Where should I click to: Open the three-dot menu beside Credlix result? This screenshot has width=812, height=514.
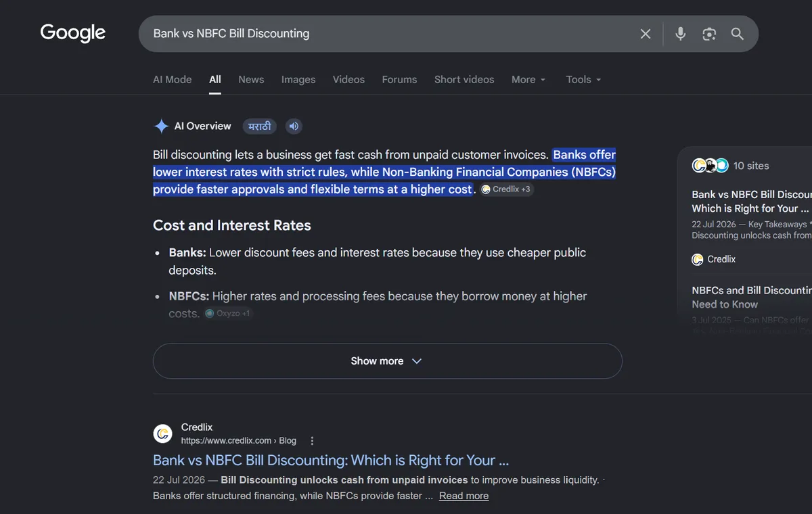pos(312,441)
